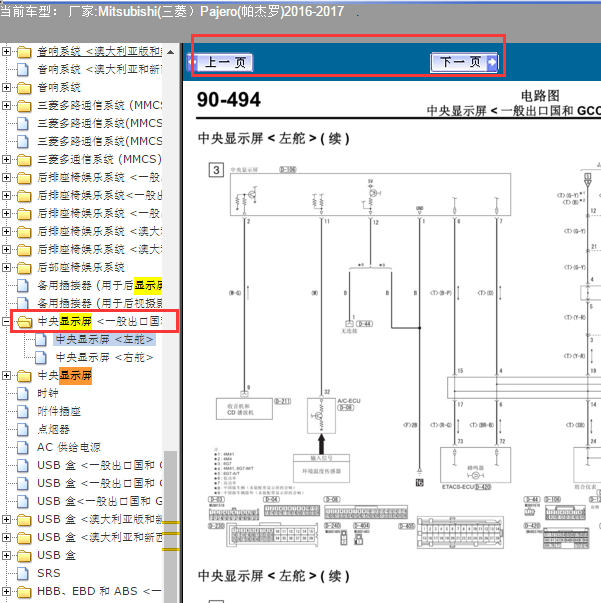Click document icon of 备用插接器 (用于后视摄

pos(23,303)
